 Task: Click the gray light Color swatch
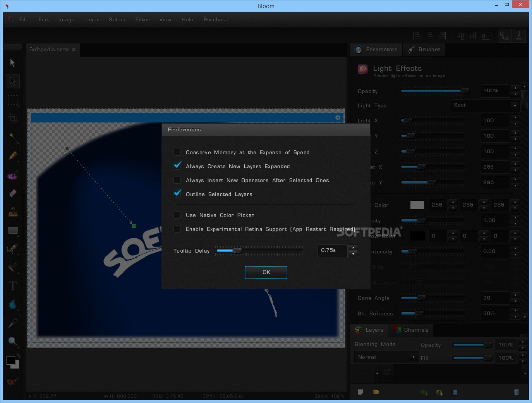point(417,205)
